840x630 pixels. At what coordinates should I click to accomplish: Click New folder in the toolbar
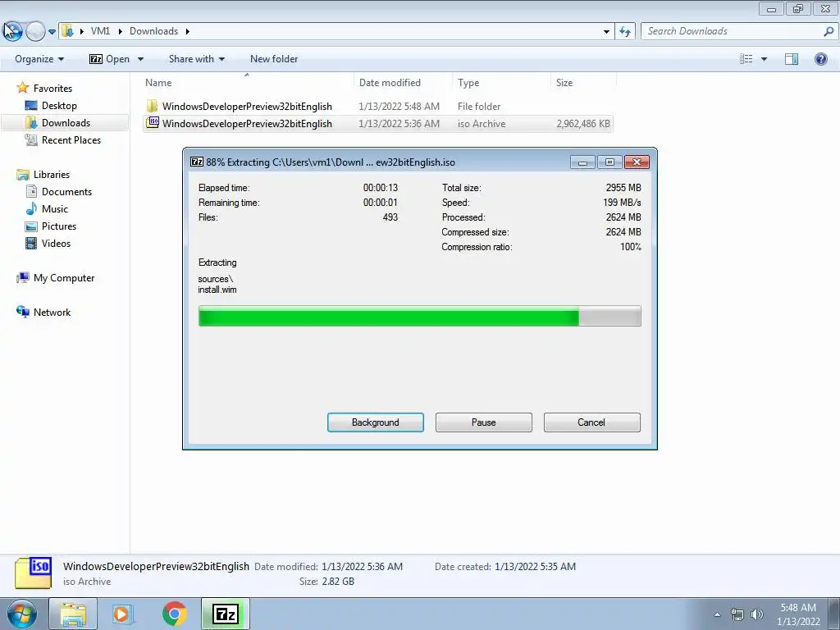point(274,59)
